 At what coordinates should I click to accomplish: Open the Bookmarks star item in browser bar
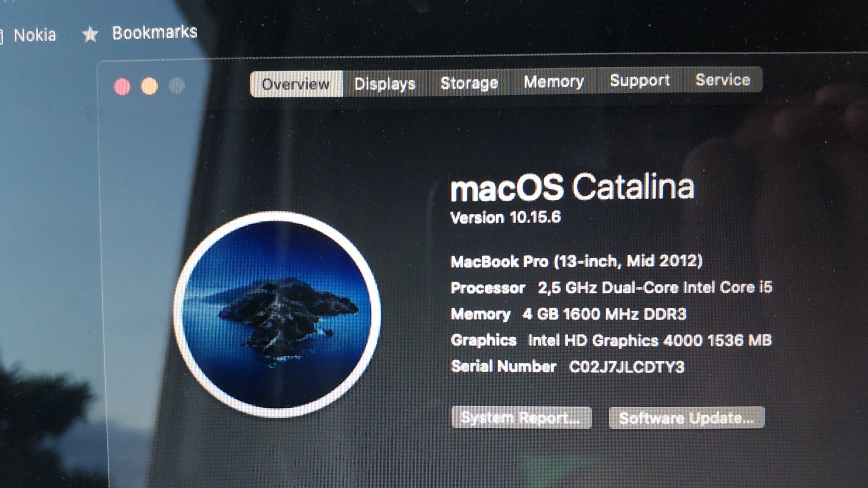[140, 33]
